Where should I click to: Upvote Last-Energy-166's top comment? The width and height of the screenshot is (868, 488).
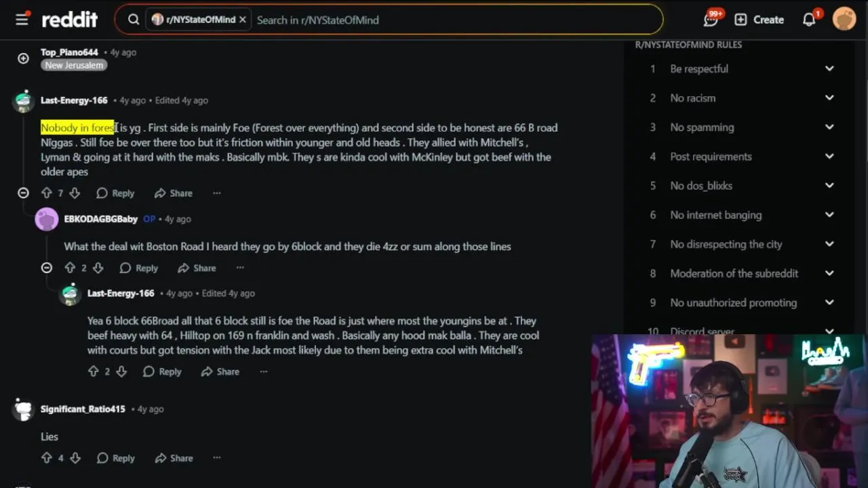click(47, 193)
